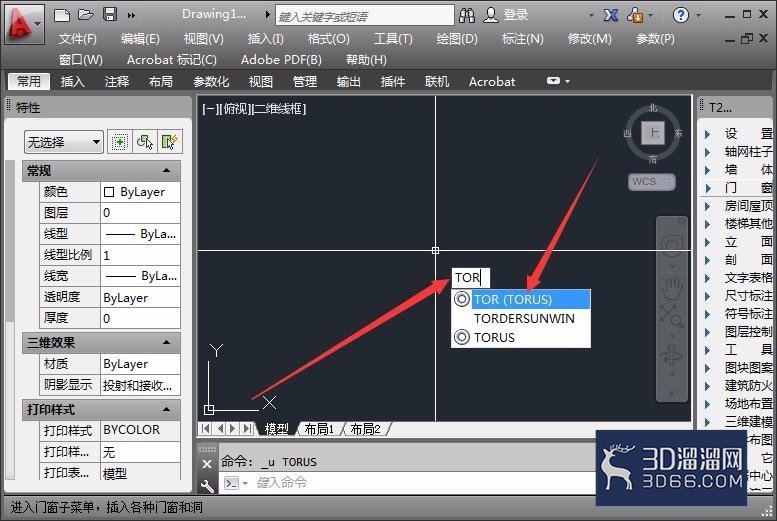Image resolution: width=777 pixels, height=521 pixels.
Task: Open the 编辑(E) menu
Action: click(x=140, y=39)
